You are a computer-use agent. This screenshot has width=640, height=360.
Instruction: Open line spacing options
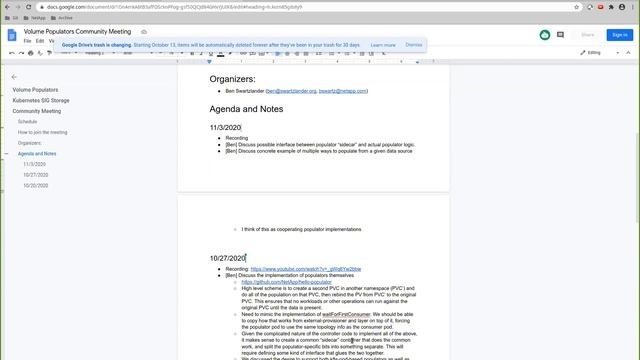pos(319,53)
